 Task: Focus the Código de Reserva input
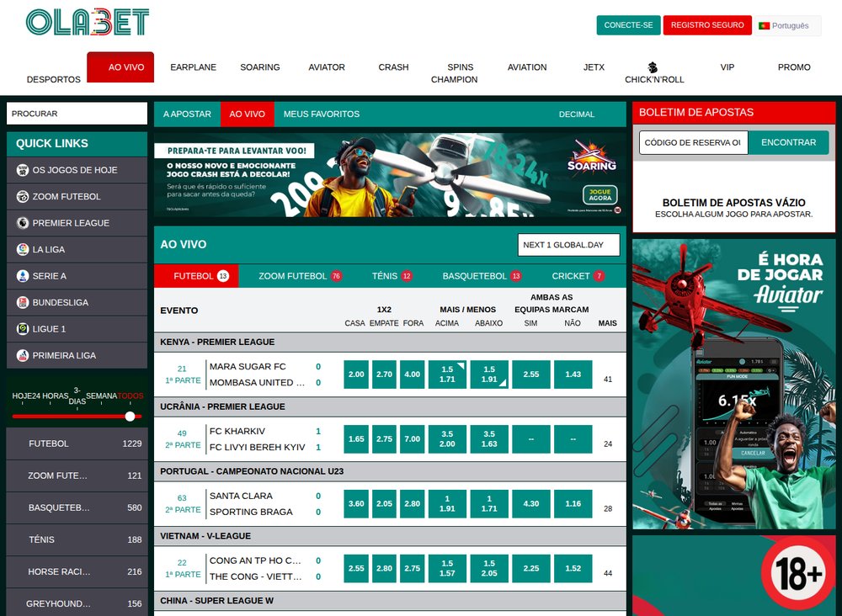tap(693, 143)
